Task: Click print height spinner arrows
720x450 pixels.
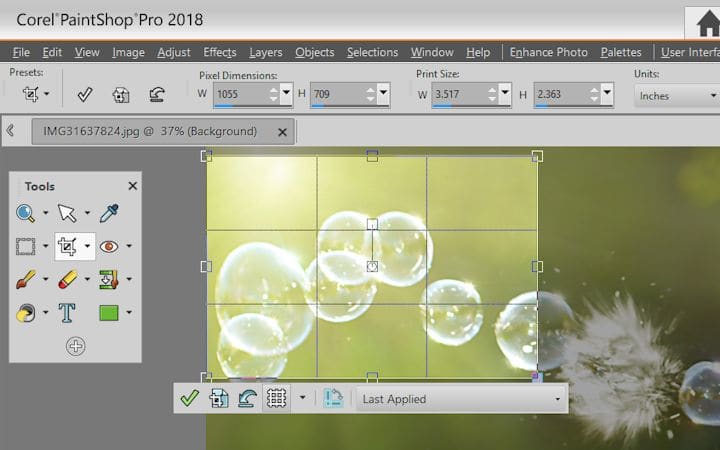Action: click(x=594, y=94)
